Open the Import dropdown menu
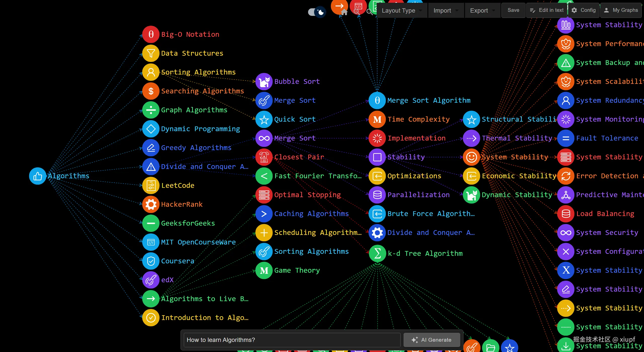This screenshot has width=644, height=352. [x=446, y=11]
